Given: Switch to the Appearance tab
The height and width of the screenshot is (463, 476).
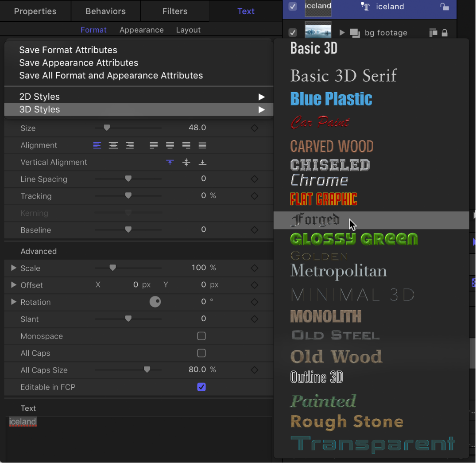Looking at the screenshot, I should coord(142,30).
